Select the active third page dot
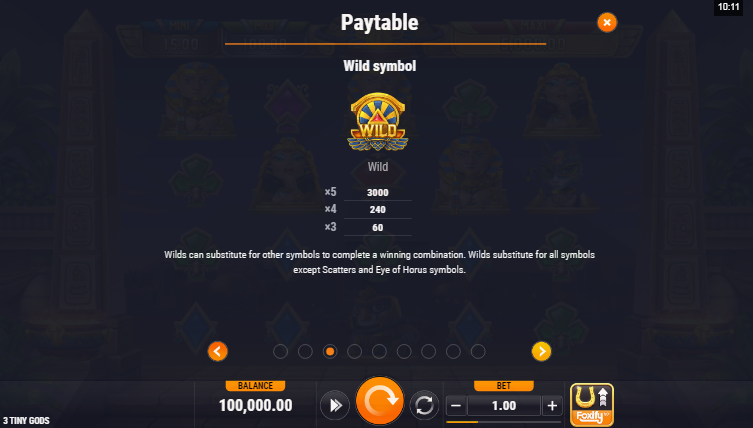 [x=330, y=352]
